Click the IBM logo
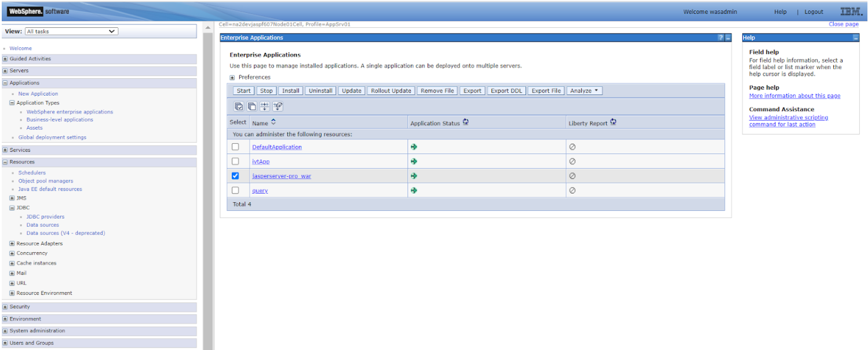Screen dimensions: 868x350 click(x=851, y=11)
